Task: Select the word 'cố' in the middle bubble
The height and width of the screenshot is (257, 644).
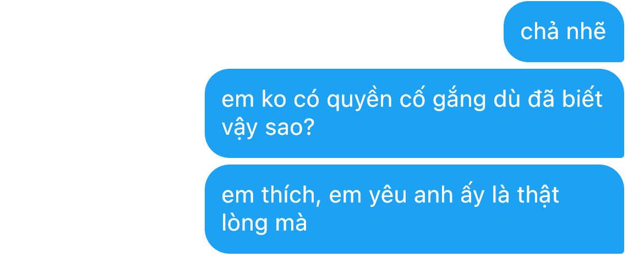Action: (412, 99)
